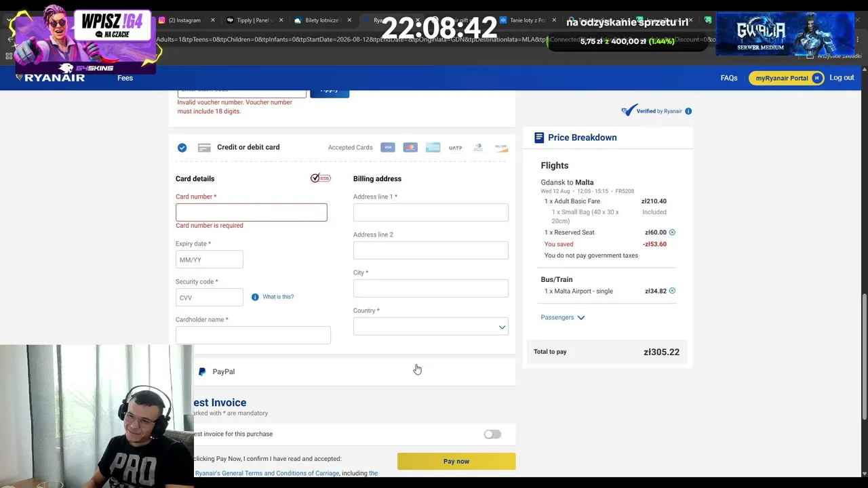The image size is (868, 488).
Task: Click the Mastercard accepted card logo
Action: click(410, 148)
